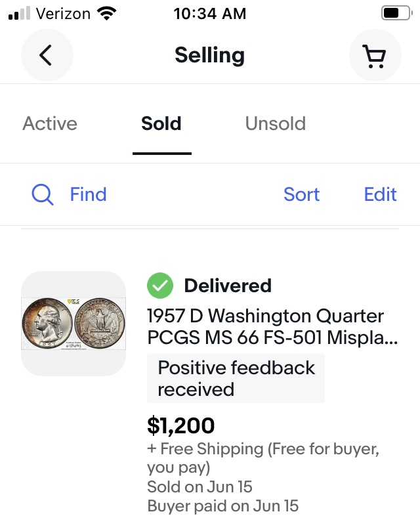Select the Sold tab
Image resolution: width=420 pixels, height=516 pixels.
coord(161,123)
